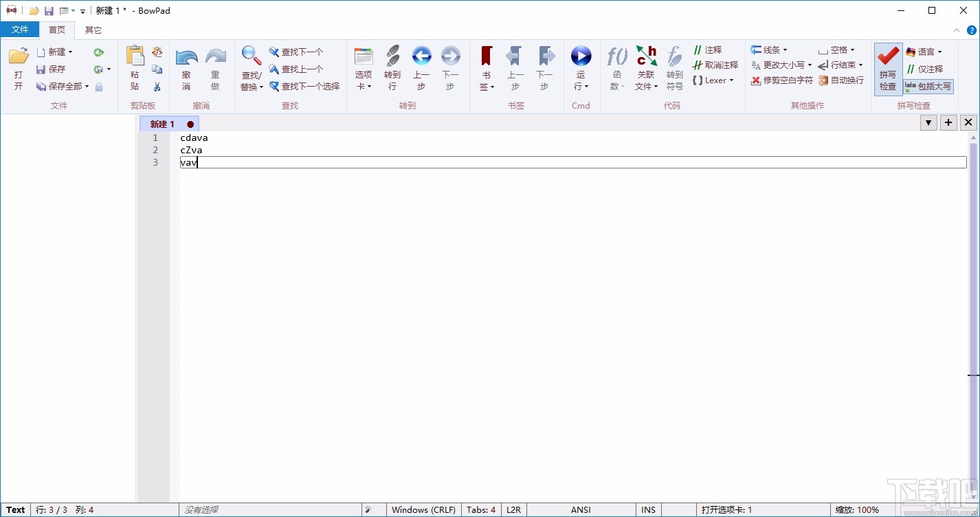The height and width of the screenshot is (517, 980).
Task: Undo last edit with 撤消
Action: (186, 69)
